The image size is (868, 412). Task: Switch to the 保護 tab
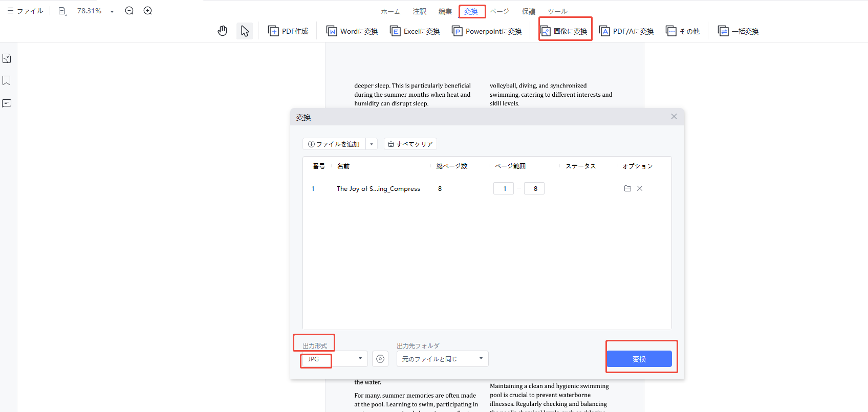coord(529,11)
